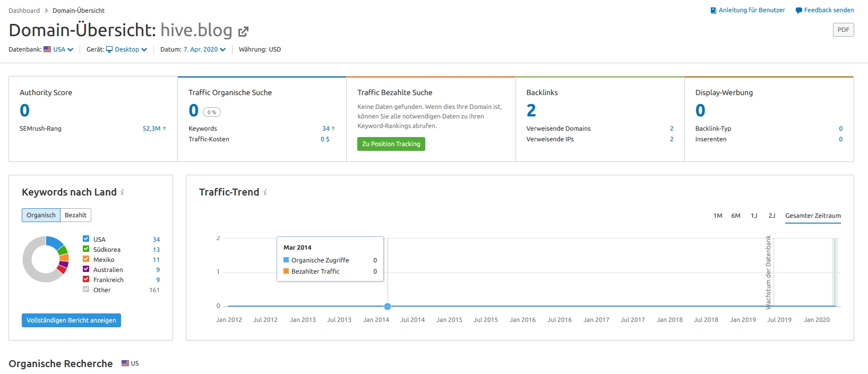
Task: Export the report with PDF button
Action: click(x=843, y=30)
